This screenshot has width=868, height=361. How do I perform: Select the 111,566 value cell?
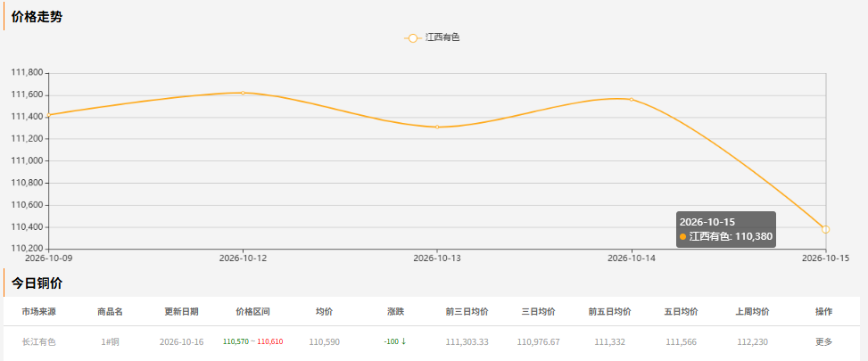coord(682,342)
